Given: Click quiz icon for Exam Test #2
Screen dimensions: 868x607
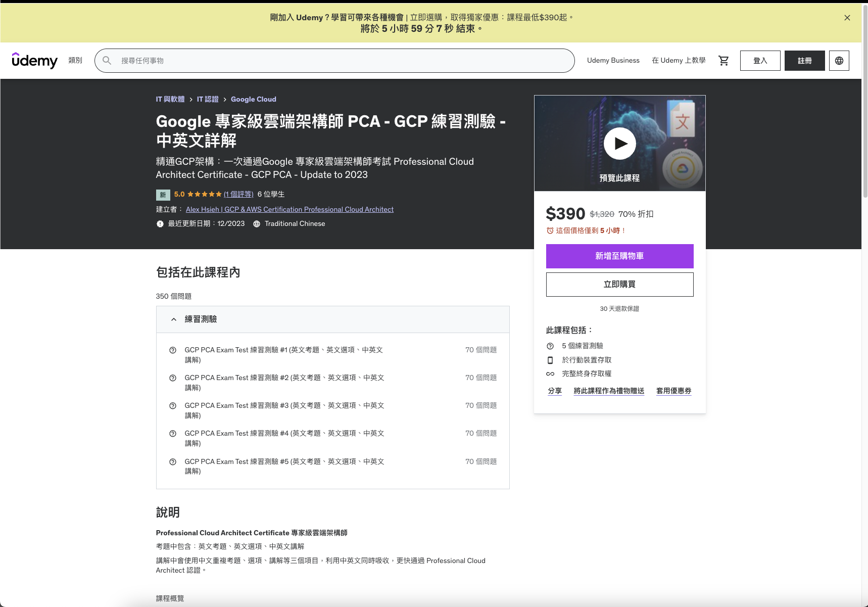Looking at the screenshot, I should (x=173, y=378).
